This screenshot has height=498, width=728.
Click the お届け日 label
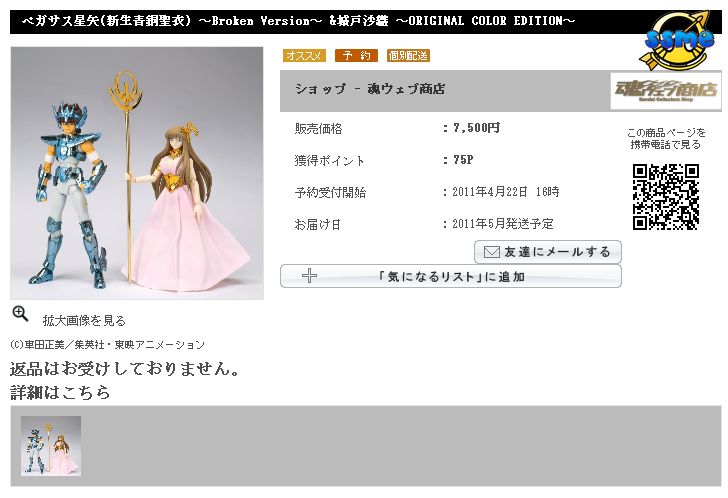click(x=318, y=225)
